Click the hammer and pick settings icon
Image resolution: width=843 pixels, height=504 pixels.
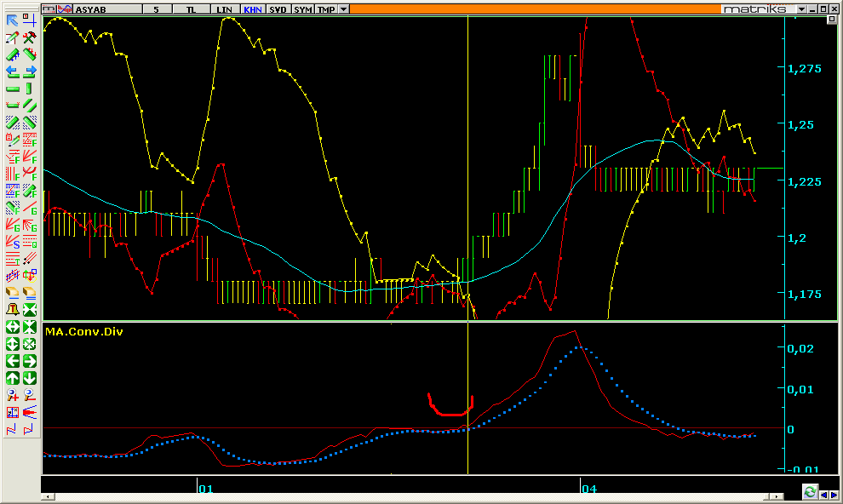coord(29,37)
